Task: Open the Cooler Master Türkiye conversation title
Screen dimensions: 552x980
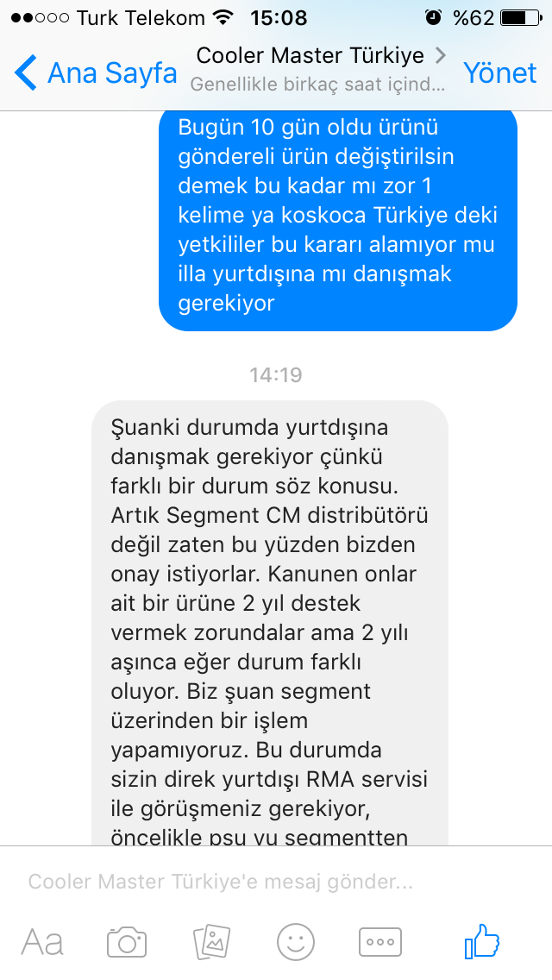Action: tap(310, 55)
